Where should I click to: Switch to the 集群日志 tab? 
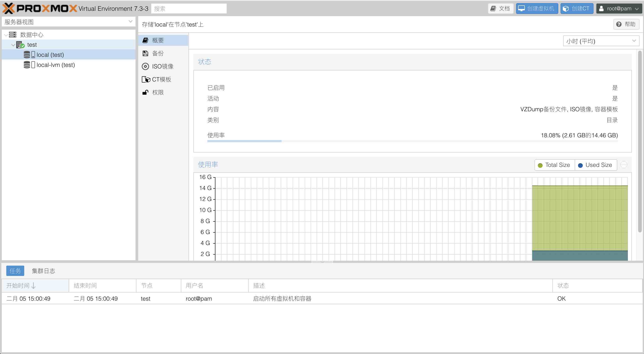(43, 271)
